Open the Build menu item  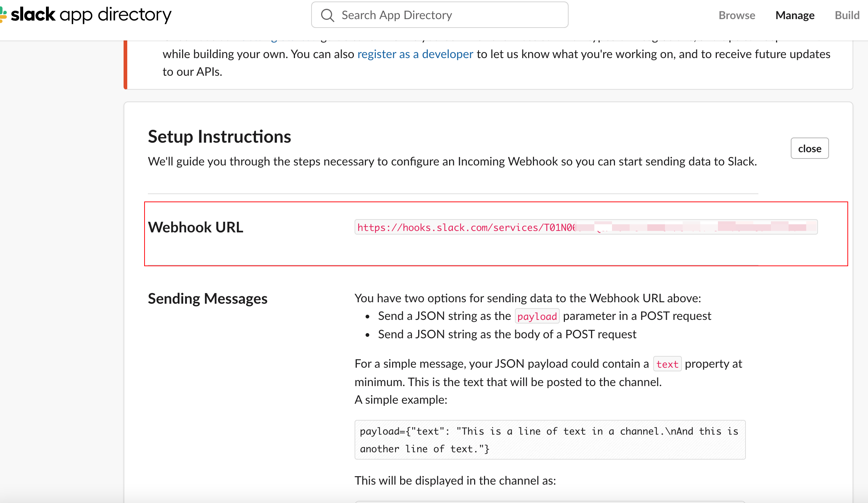click(x=847, y=15)
